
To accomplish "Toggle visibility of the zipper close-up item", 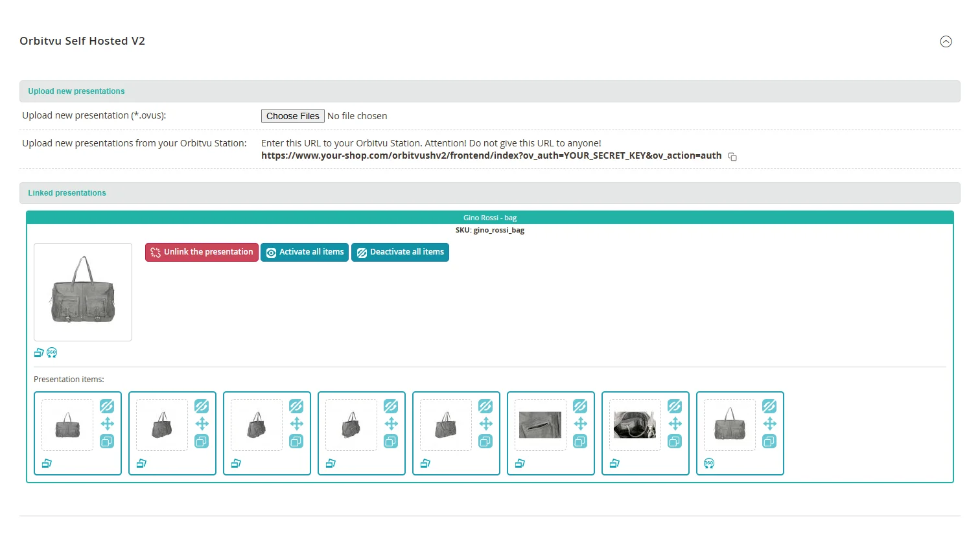I will pos(580,406).
